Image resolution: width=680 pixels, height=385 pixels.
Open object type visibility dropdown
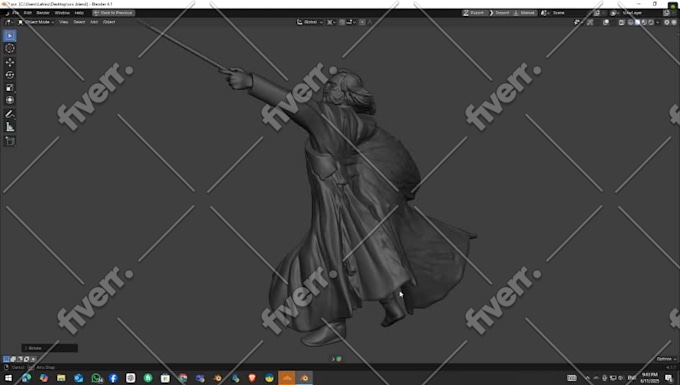(577, 22)
